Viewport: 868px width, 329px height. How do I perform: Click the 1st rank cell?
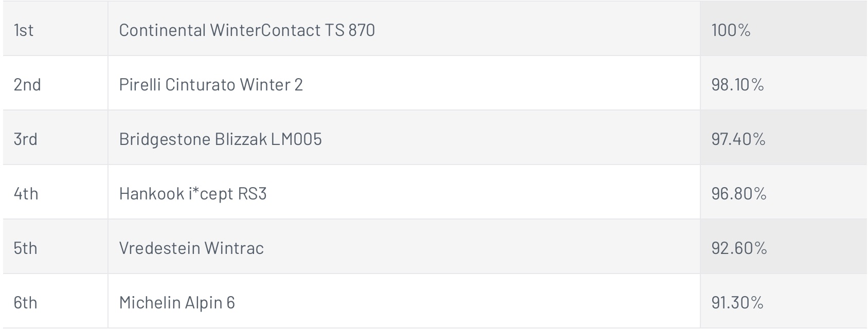click(56, 28)
